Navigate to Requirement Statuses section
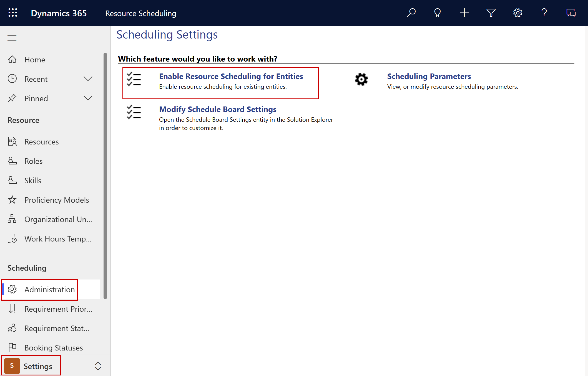The width and height of the screenshot is (588, 376). [56, 328]
